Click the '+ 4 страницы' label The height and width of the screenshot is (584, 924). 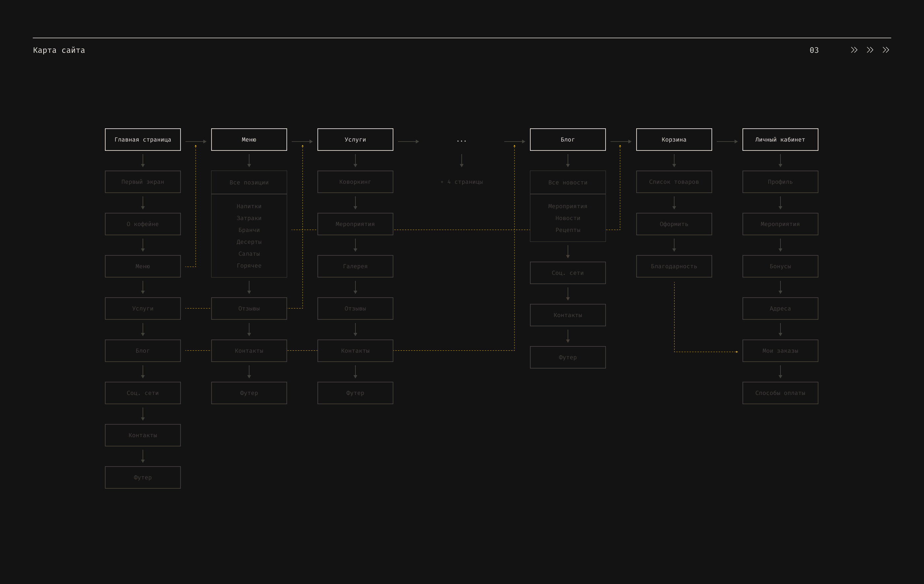tap(461, 182)
